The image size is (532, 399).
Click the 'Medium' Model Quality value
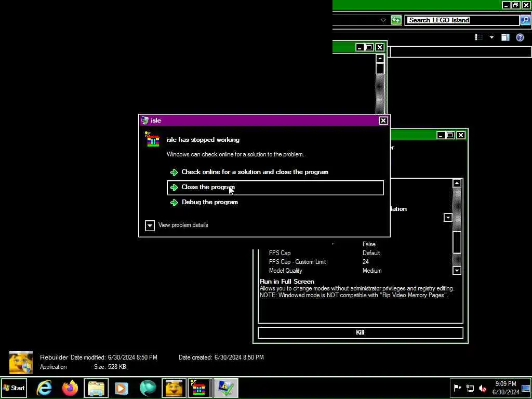point(372,271)
